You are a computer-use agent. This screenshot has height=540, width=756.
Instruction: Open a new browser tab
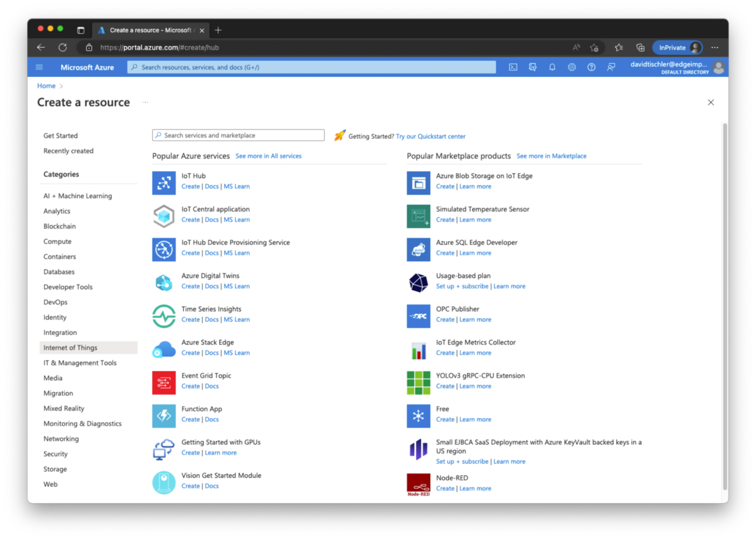pos(218,30)
